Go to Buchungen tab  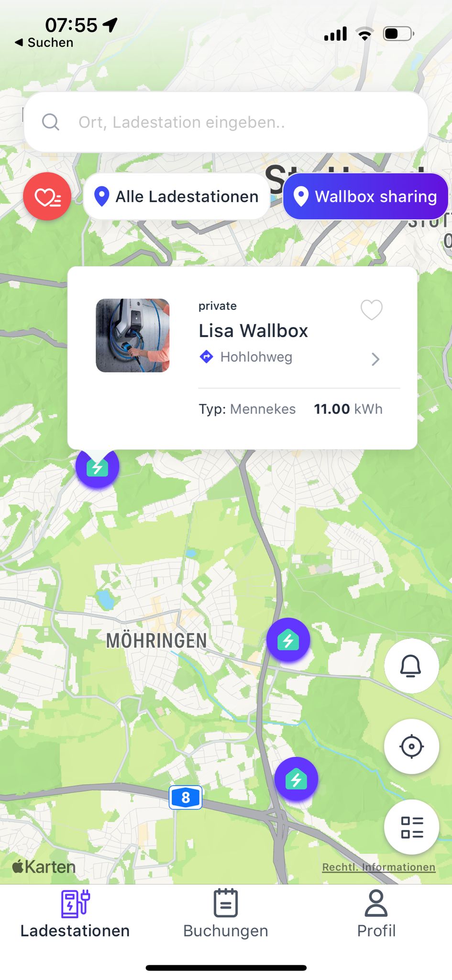[x=226, y=913]
